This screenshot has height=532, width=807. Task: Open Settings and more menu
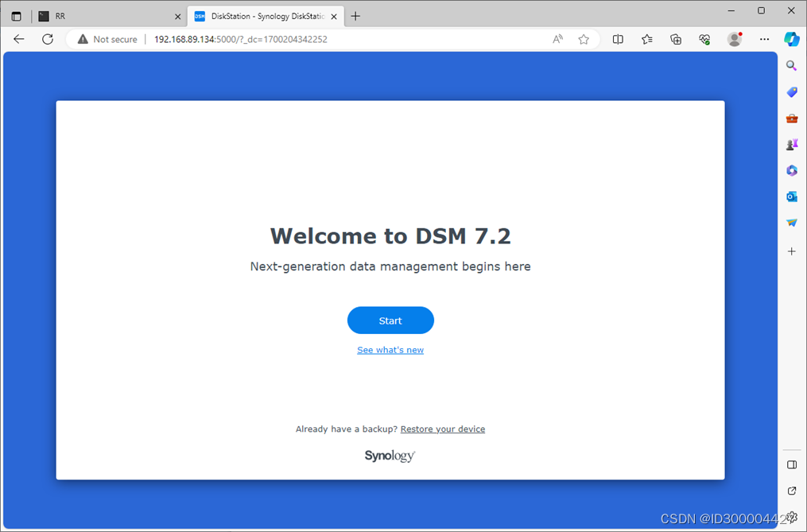[x=764, y=39]
